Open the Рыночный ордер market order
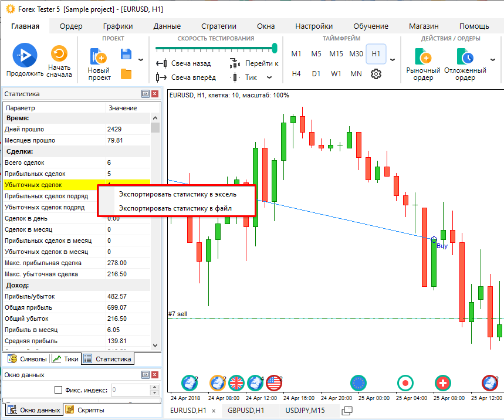 pos(422,57)
